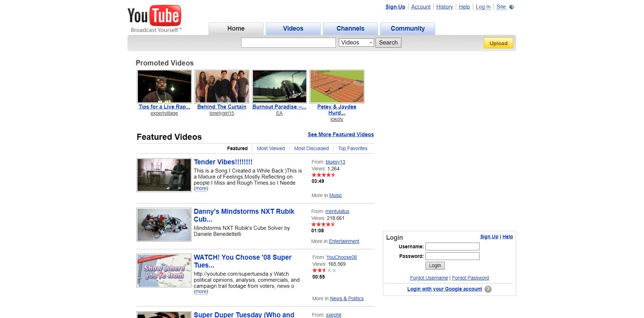Click the Google login help question icon
The height and width of the screenshot is (318, 644).
(488, 289)
